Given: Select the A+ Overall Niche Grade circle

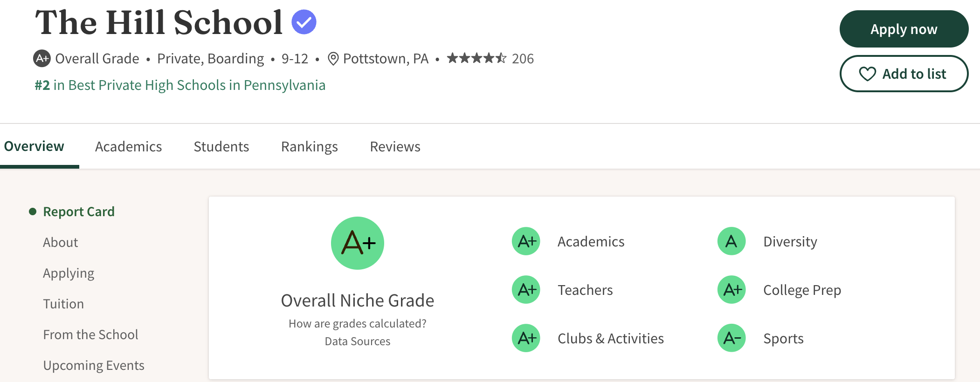Looking at the screenshot, I should coord(357,243).
